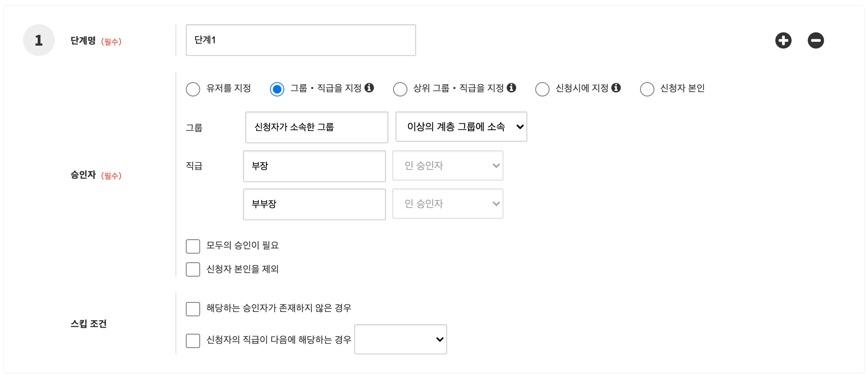Viewport: 868px width, 377px height.
Task: Select the 신청자 본인 radio button
Action: pyautogui.click(x=647, y=89)
